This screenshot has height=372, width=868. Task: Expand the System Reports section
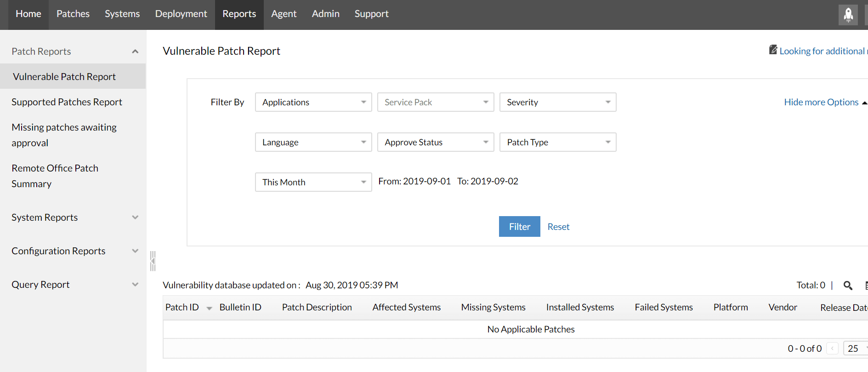tap(135, 217)
